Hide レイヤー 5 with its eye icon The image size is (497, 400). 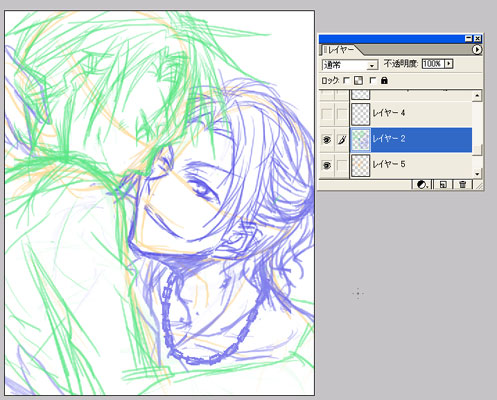tap(327, 165)
